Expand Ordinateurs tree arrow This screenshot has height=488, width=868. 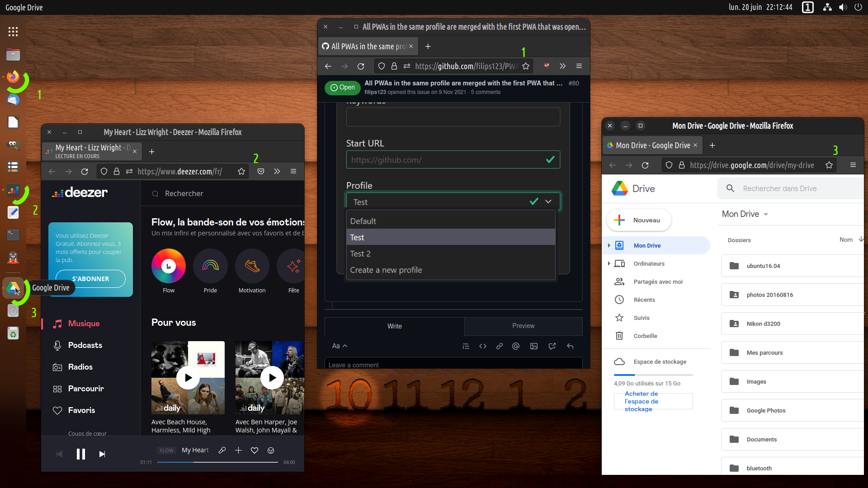609,263
